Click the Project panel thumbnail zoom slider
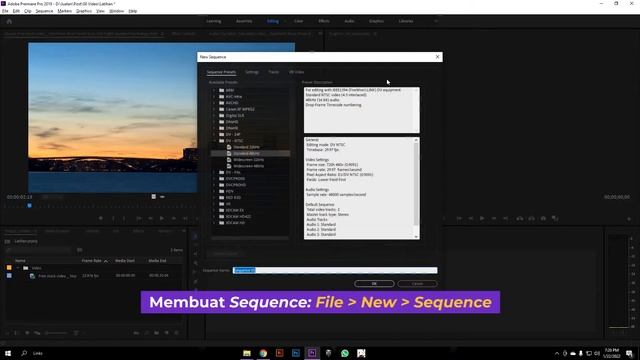640x360 pixels. pyautogui.click(x=56, y=333)
